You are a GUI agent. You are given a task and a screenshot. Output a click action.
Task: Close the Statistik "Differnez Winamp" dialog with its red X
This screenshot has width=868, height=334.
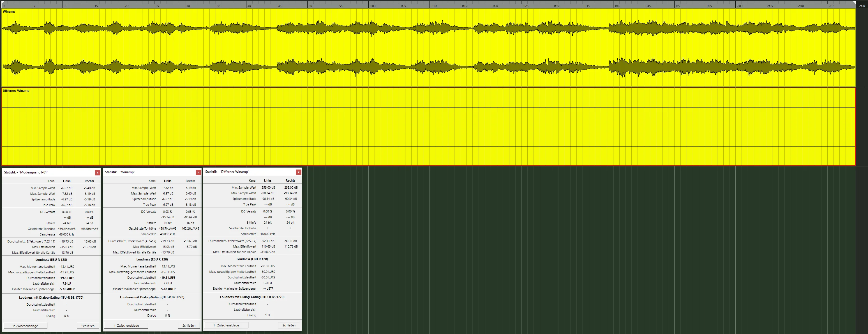tap(299, 172)
